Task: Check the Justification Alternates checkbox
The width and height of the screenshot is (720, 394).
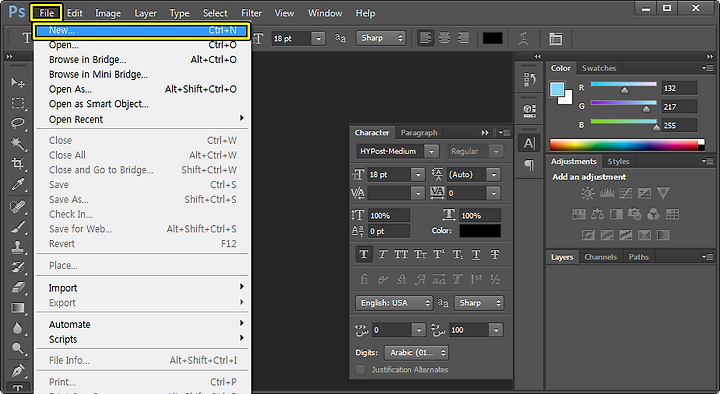Action: pos(360,370)
